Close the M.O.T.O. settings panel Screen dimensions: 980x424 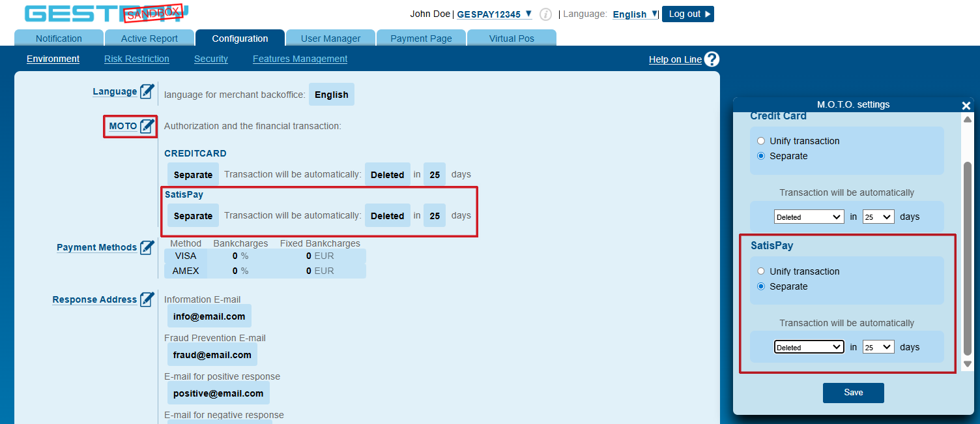[966, 106]
